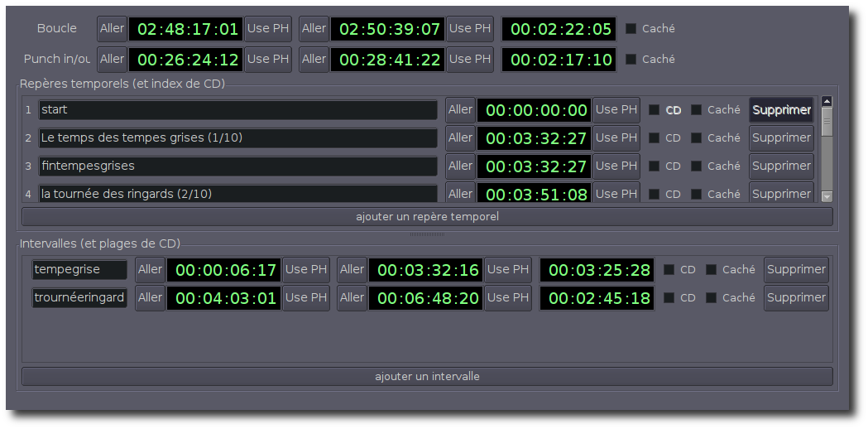Click Supprimer for trournéeringard interval
The height and width of the screenshot is (429, 868).
pyautogui.click(x=796, y=298)
